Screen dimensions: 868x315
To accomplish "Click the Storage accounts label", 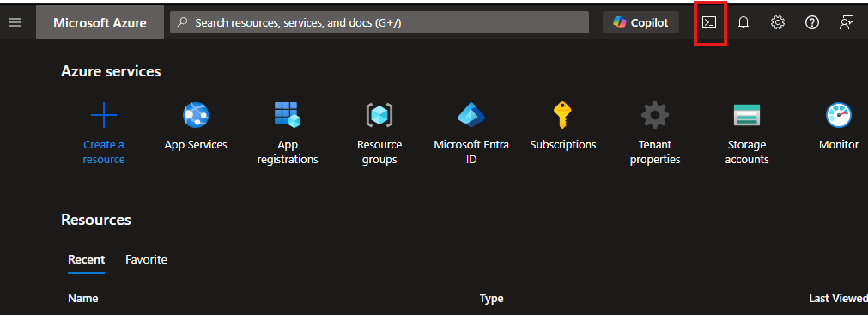I will (x=747, y=152).
